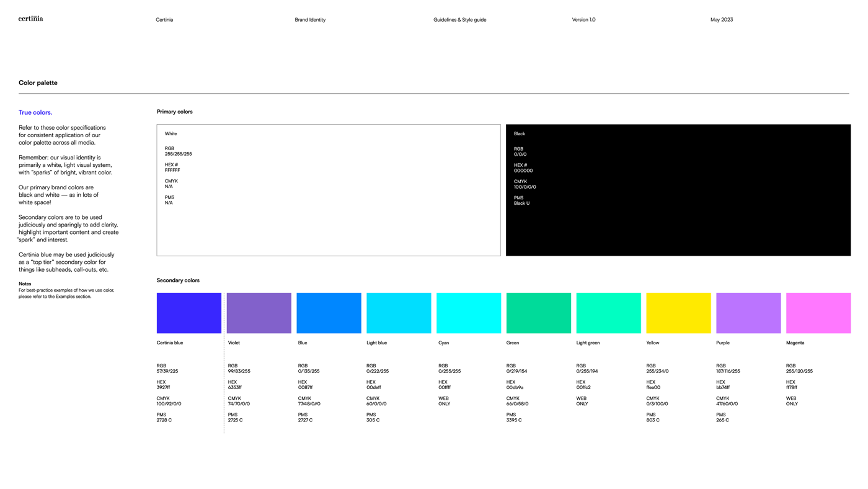Click the 'Secondary colors' section heading

178,280
